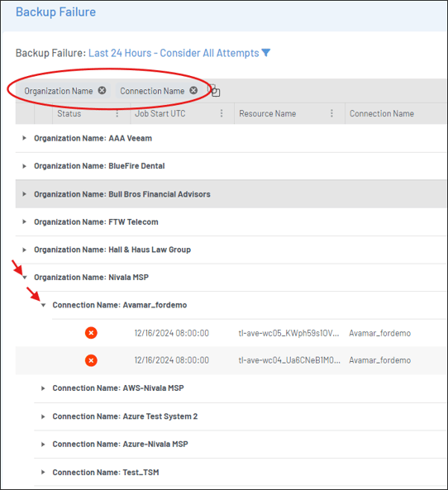Open Status column options menu
Screen dimensions: 448x490
pyautogui.click(x=117, y=113)
